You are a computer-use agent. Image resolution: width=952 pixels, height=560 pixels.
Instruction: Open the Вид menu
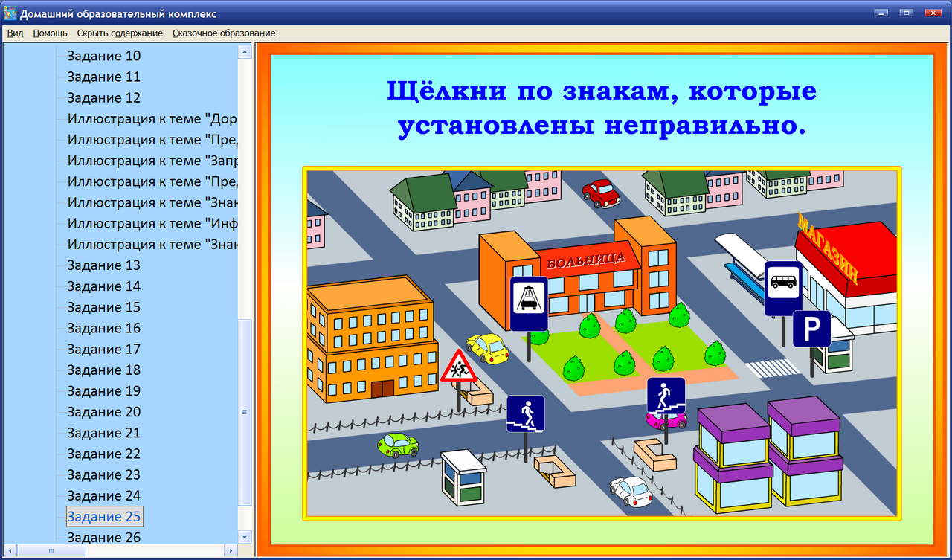click(14, 33)
